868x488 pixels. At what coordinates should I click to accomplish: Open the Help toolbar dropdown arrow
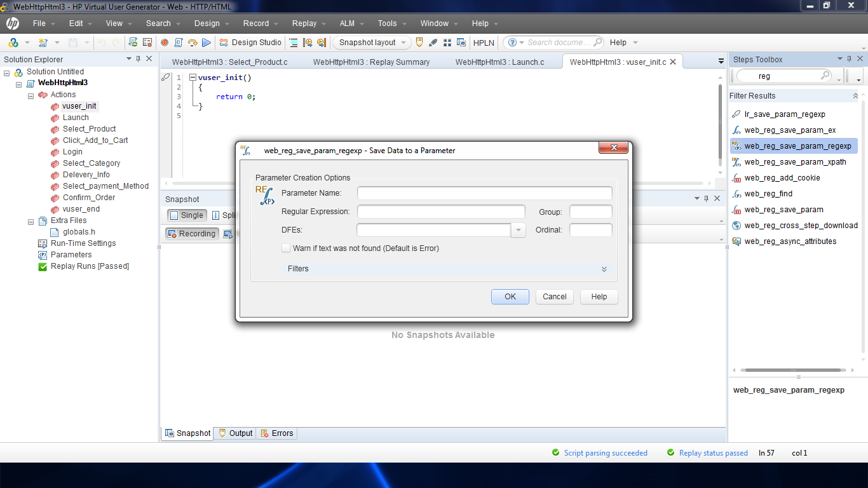635,43
